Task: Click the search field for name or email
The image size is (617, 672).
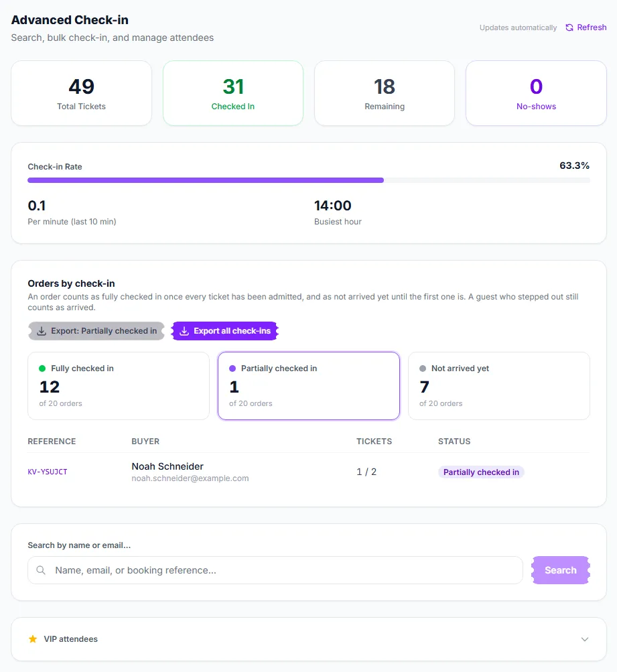Action: pos(275,570)
